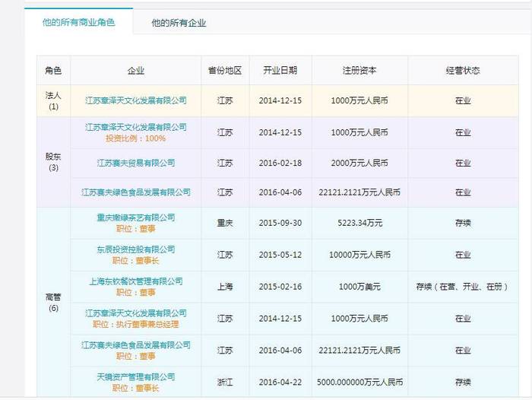
Task: Click the 重庆 province cell
Action: click(225, 223)
